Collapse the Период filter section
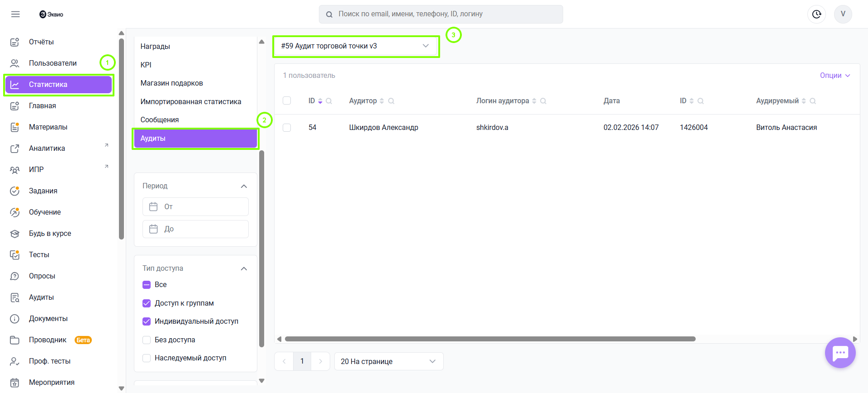Screen dimensions: 868x393 pyautogui.click(x=244, y=186)
